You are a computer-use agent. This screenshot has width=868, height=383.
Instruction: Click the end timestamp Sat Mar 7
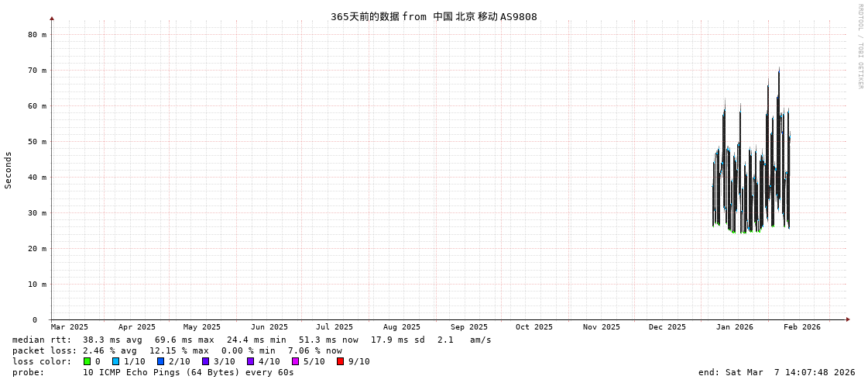tap(776, 372)
